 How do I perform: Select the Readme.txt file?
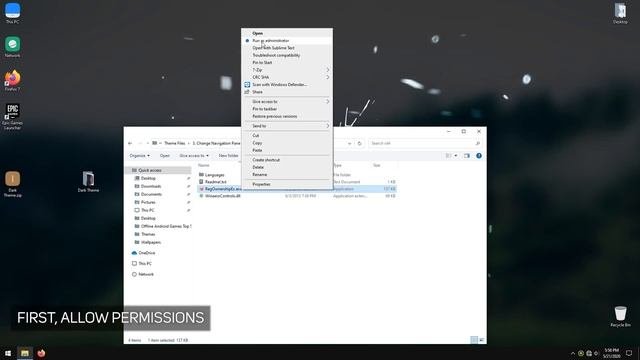216,182
